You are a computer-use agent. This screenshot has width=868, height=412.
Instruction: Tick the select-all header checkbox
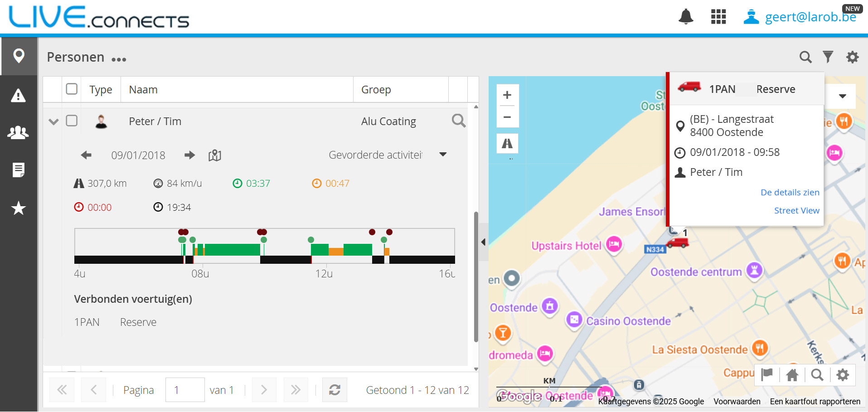tap(72, 89)
